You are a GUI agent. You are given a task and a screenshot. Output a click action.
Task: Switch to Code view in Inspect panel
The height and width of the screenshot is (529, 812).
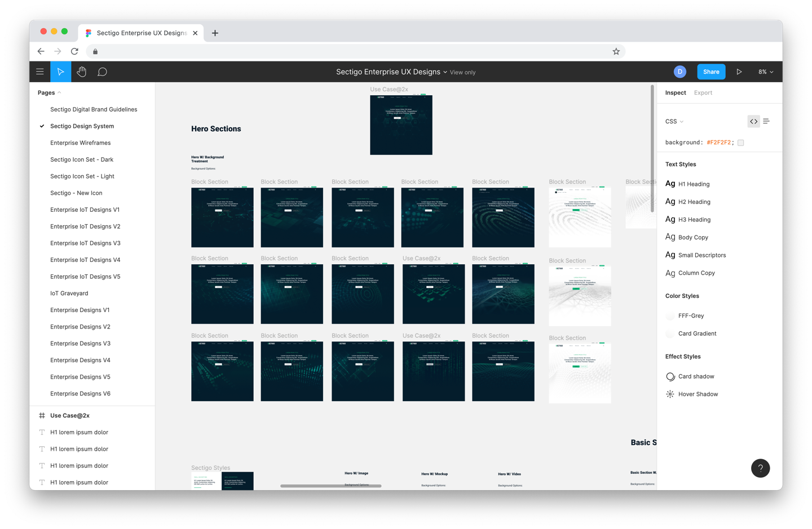(x=753, y=121)
